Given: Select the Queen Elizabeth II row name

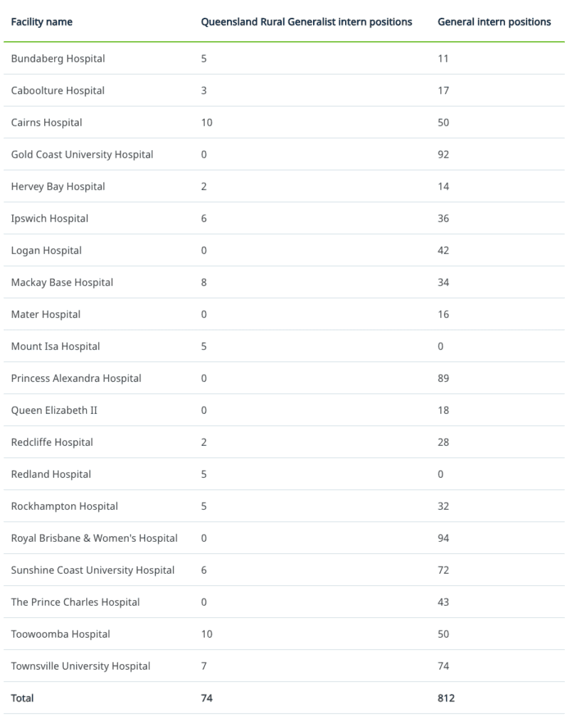Looking at the screenshot, I should [54, 410].
